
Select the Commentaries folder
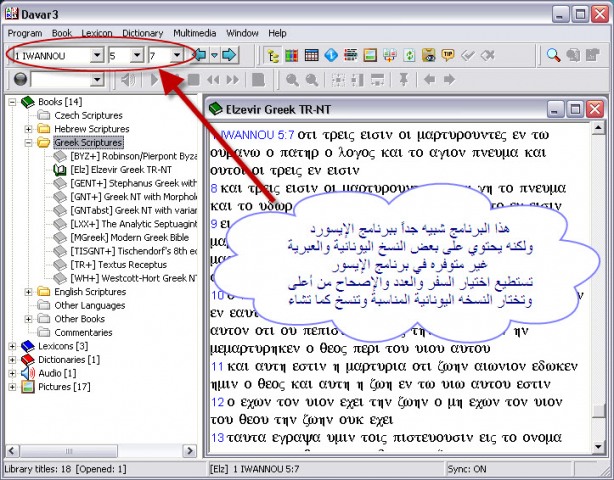click(x=83, y=332)
